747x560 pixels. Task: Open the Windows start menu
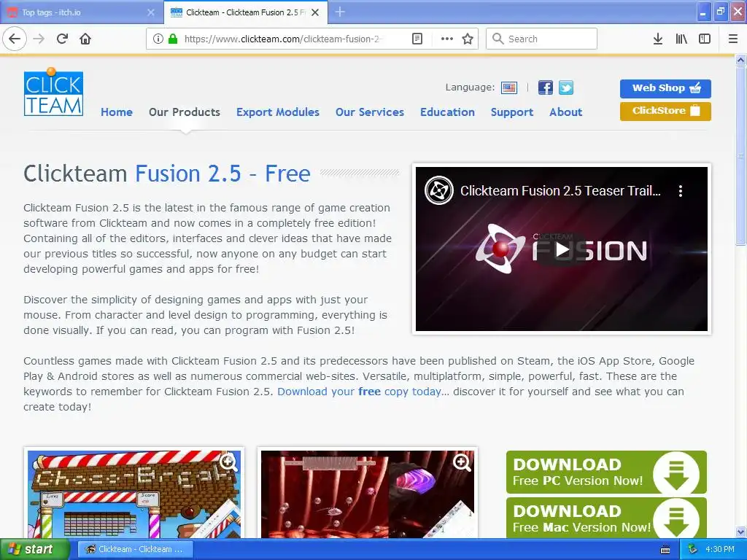pyautogui.click(x=35, y=549)
